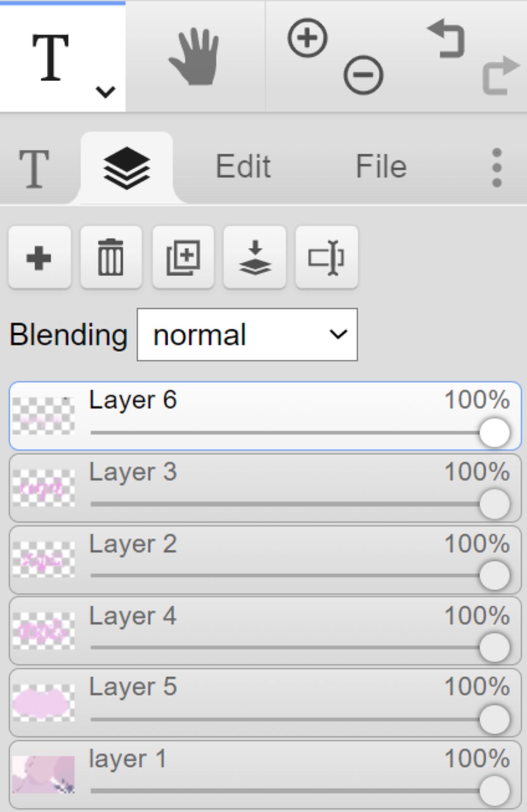Viewport: 527px width, 812px height.
Task: Switch to the Edit tab
Action: [243, 167]
